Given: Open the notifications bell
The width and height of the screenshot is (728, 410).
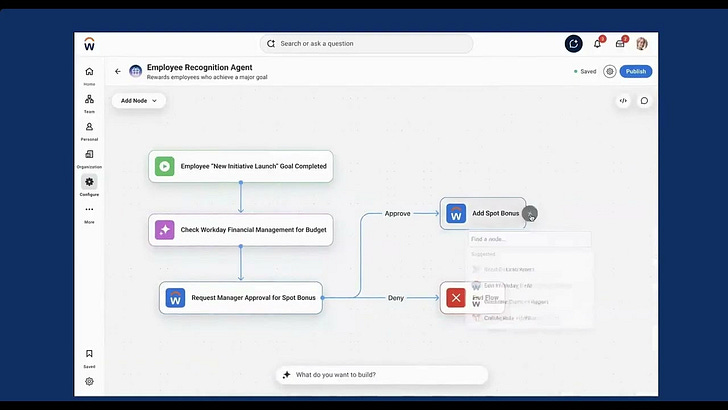Looking at the screenshot, I should [598, 44].
